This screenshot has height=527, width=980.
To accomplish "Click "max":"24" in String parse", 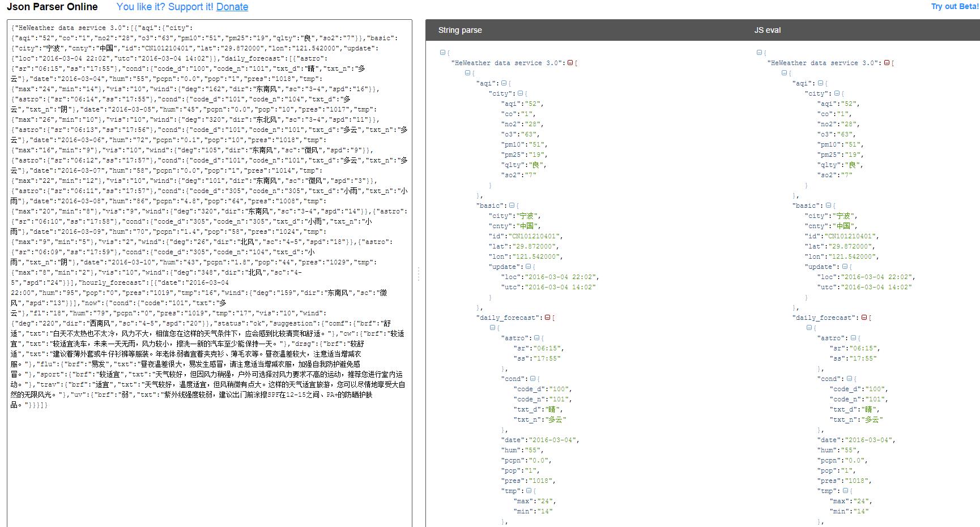I will (535, 501).
